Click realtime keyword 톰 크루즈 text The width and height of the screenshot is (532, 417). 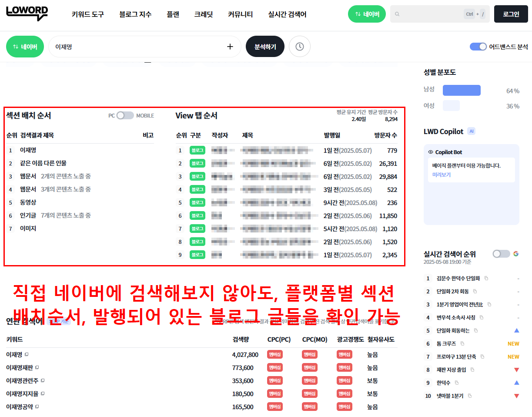tap(446, 344)
